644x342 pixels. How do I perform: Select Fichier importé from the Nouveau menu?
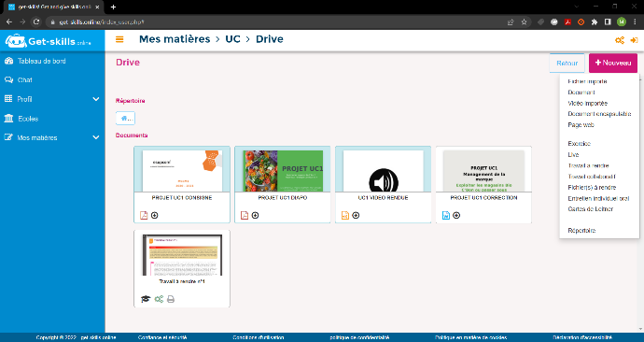tap(587, 81)
